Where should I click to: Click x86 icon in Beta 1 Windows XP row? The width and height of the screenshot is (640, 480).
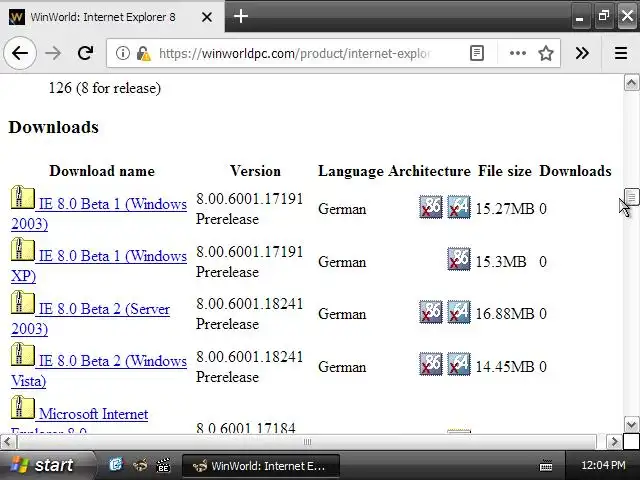(x=459, y=259)
